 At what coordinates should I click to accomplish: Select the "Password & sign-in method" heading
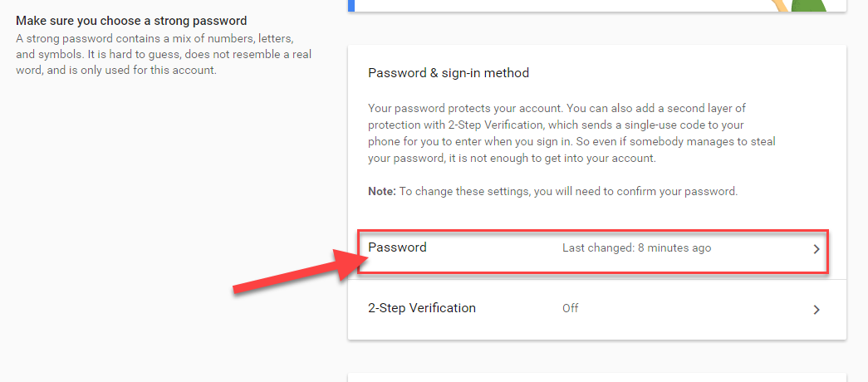[449, 73]
